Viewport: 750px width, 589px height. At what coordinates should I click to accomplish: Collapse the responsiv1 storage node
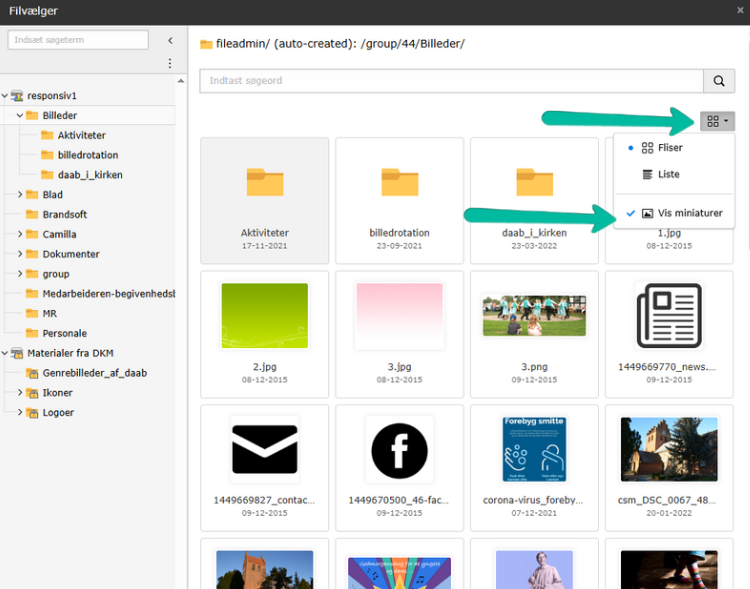click(x=5, y=96)
